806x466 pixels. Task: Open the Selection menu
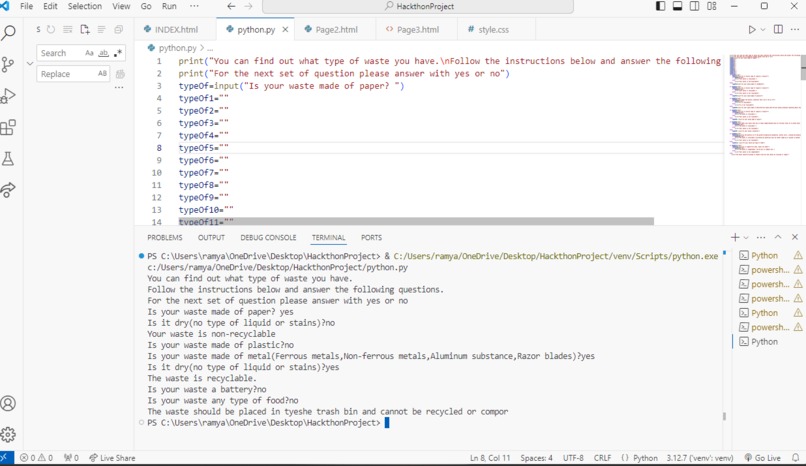[x=85, y=6]
